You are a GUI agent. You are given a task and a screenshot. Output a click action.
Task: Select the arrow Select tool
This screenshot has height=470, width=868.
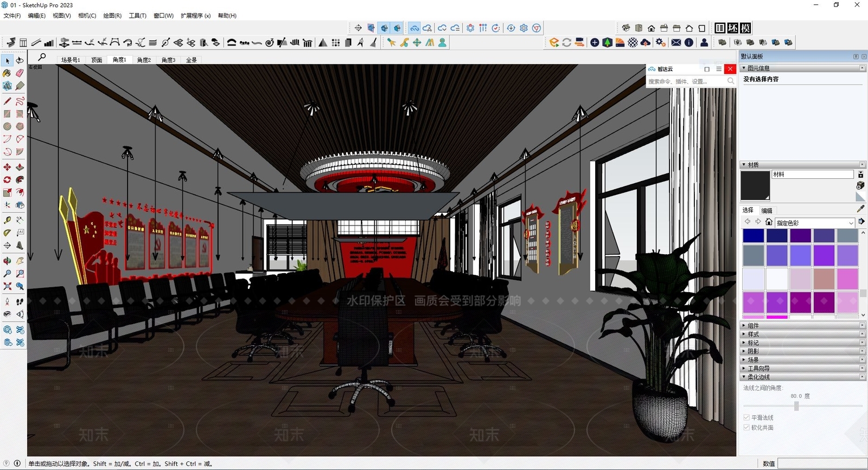7,60
